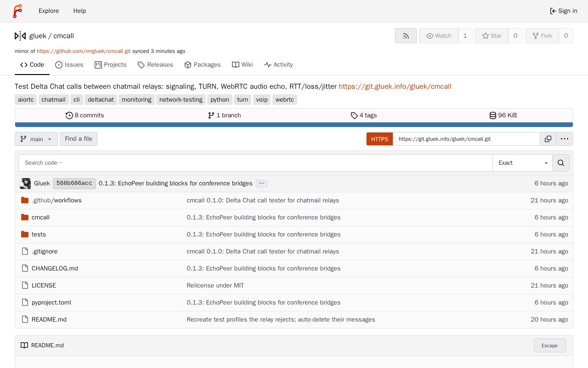Open Explore in the top navigation
This screenshot has height=368, width=588.
click(49, 11)
